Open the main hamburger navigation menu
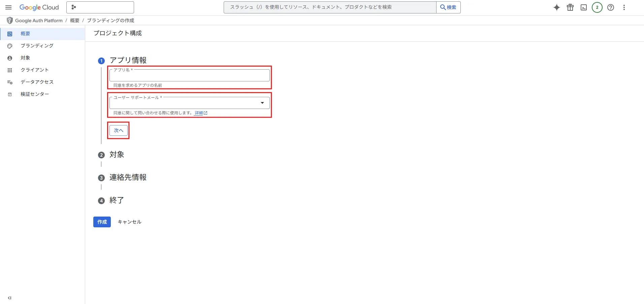 pyautogui.click(x=8, y=7)
